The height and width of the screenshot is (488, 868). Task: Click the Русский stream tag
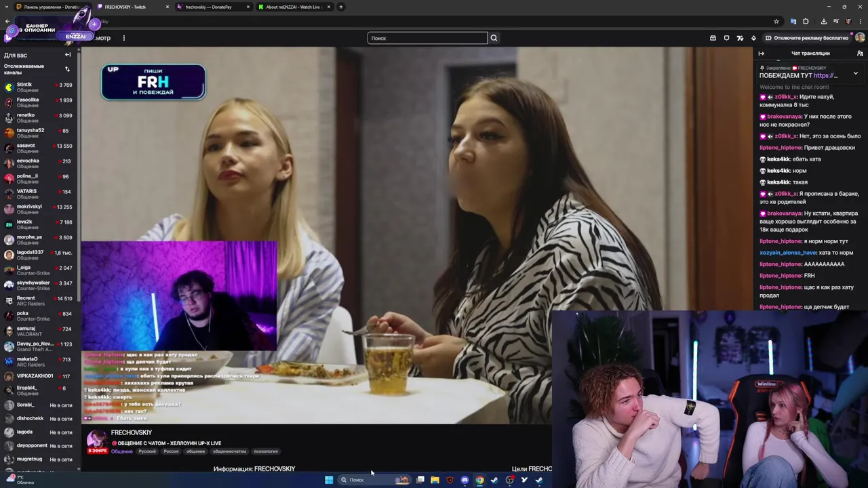[147, 451]
